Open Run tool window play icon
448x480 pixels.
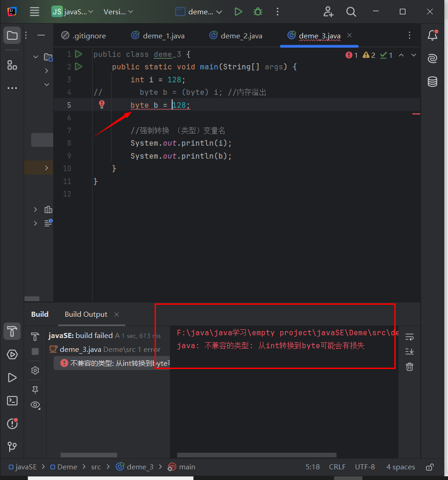[x=12, y=377]
